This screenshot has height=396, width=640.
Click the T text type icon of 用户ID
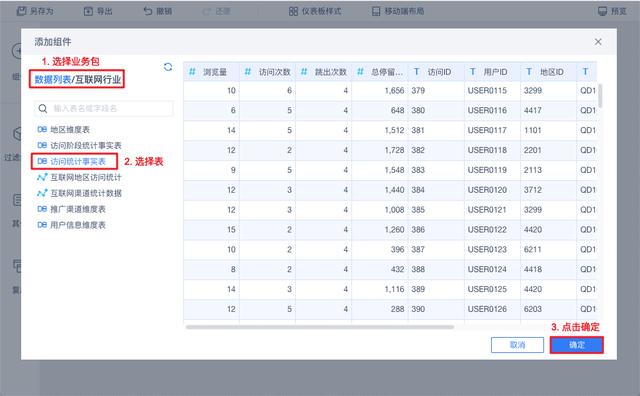[x=472, y=72]
